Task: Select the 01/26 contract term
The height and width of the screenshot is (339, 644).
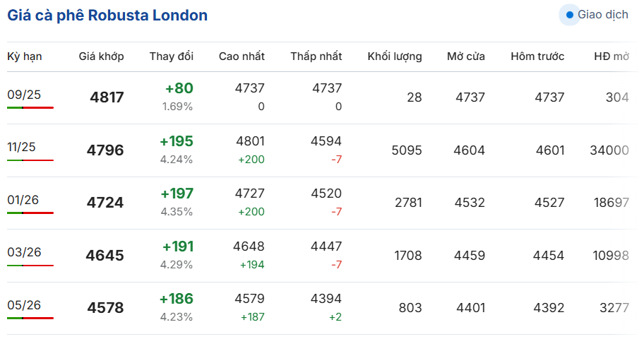Action: 23,200
